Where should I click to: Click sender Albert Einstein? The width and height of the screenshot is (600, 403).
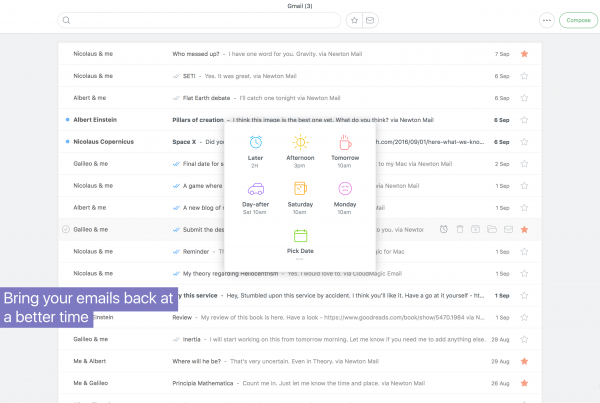click(x=95, y=120)
